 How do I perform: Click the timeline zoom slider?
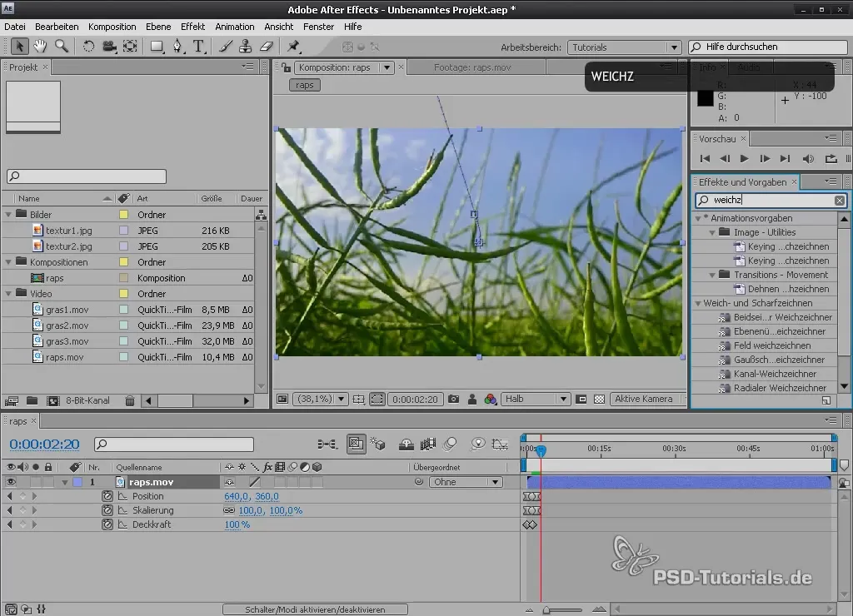[564, 610]
